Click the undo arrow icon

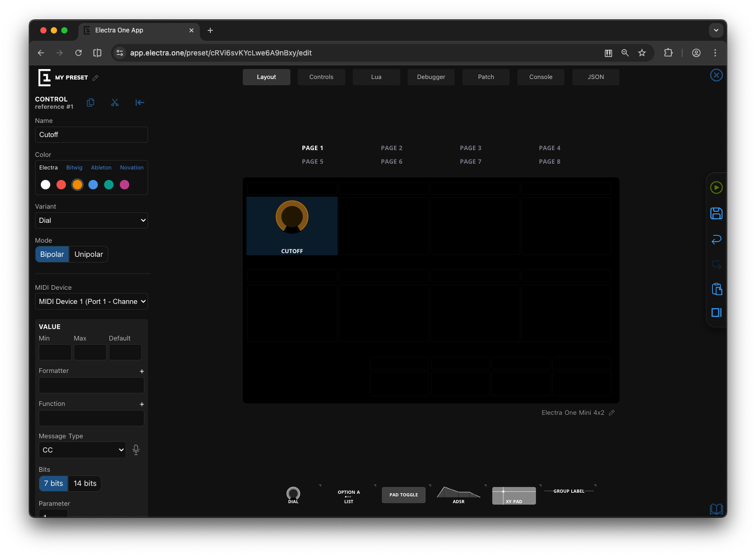point(716,239)
